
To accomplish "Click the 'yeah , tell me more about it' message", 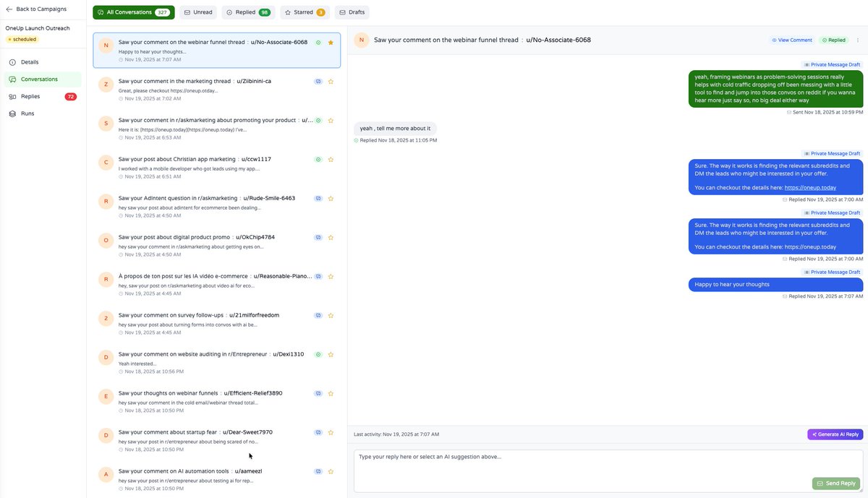I will pyautogui.click(x=395, y=128).
